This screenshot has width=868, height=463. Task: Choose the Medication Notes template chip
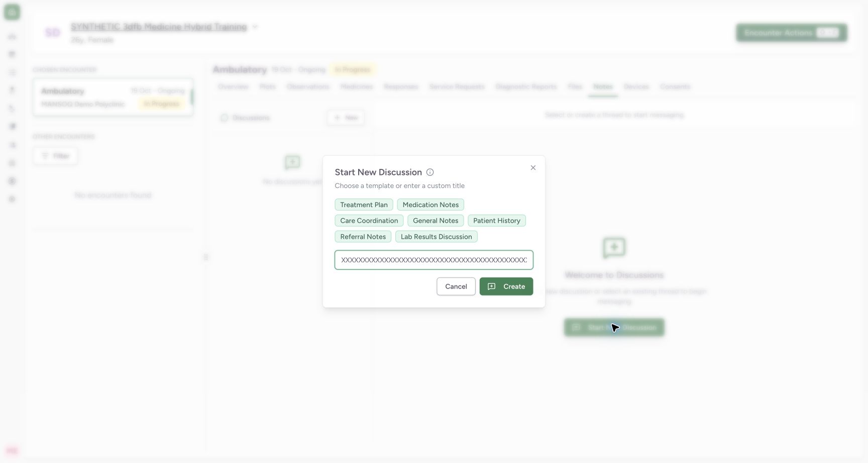click(430, 205)
